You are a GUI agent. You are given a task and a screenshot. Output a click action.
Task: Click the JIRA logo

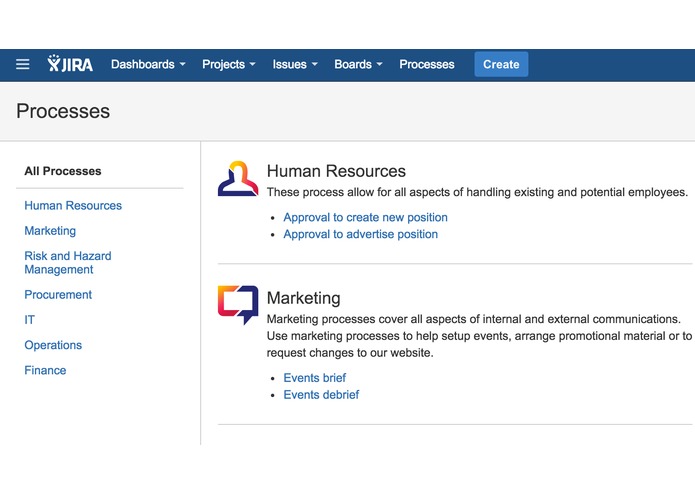pyautogui.click(x=70, y=64)
